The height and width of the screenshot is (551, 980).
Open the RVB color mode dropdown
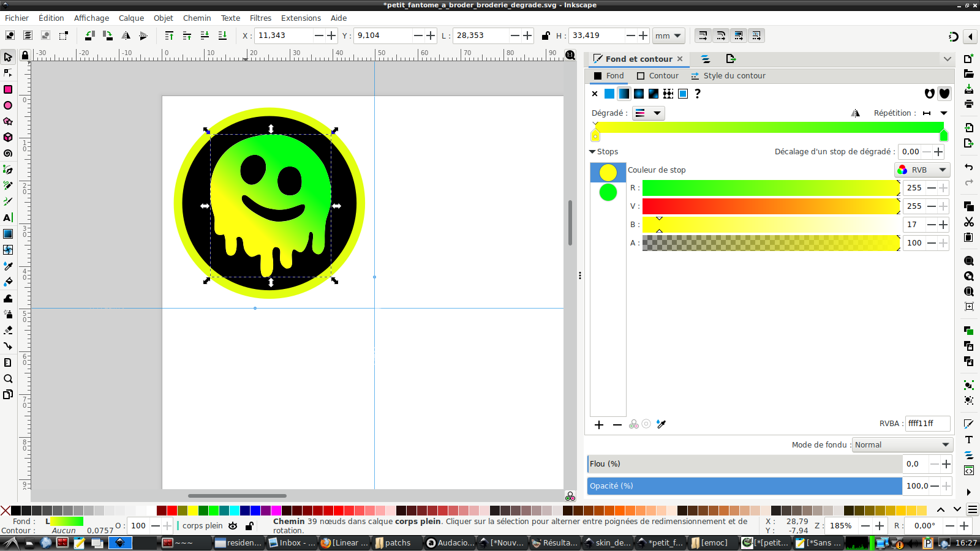pyautogui.click(x=922, y=170)
